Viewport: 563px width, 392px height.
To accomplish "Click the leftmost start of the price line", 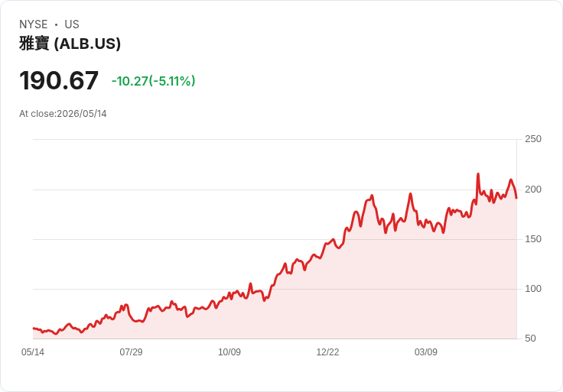I will 34,328.
